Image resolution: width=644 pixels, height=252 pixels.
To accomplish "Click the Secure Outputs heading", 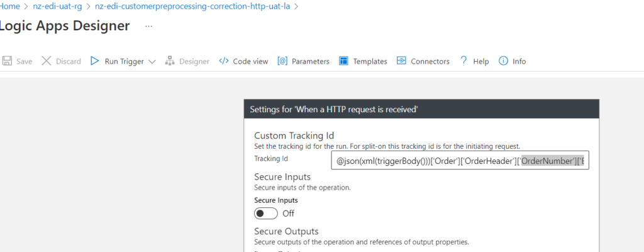I will tap(286, 231).
